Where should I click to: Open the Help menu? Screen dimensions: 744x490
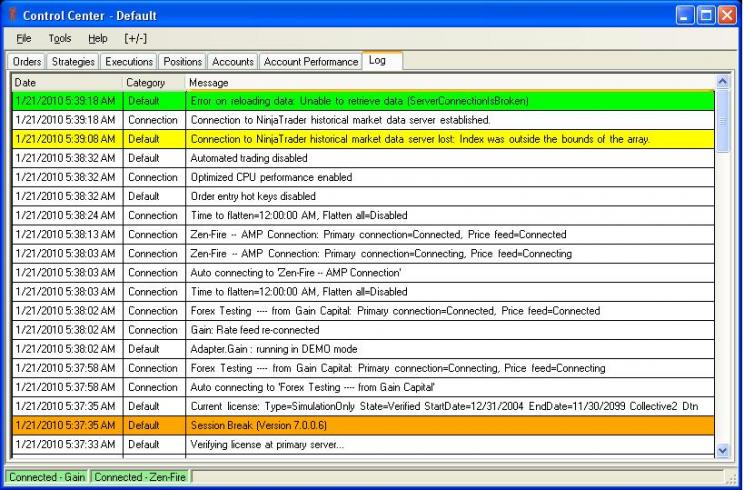[98, 38]
